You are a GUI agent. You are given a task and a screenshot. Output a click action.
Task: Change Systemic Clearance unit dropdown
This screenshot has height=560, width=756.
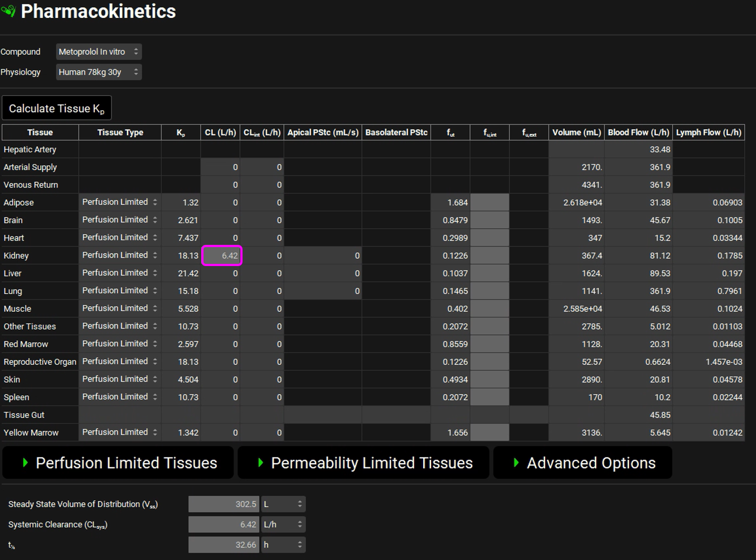coord(283,525)
